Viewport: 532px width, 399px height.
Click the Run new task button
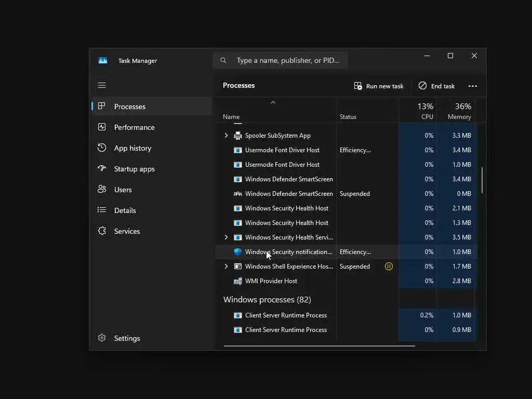click(x=379, y=86)
